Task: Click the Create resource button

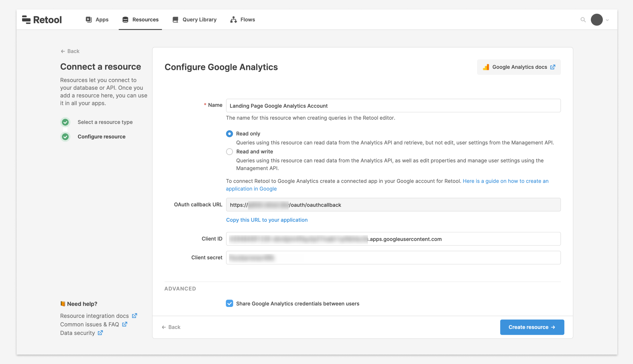Action: tap(532, 327)
